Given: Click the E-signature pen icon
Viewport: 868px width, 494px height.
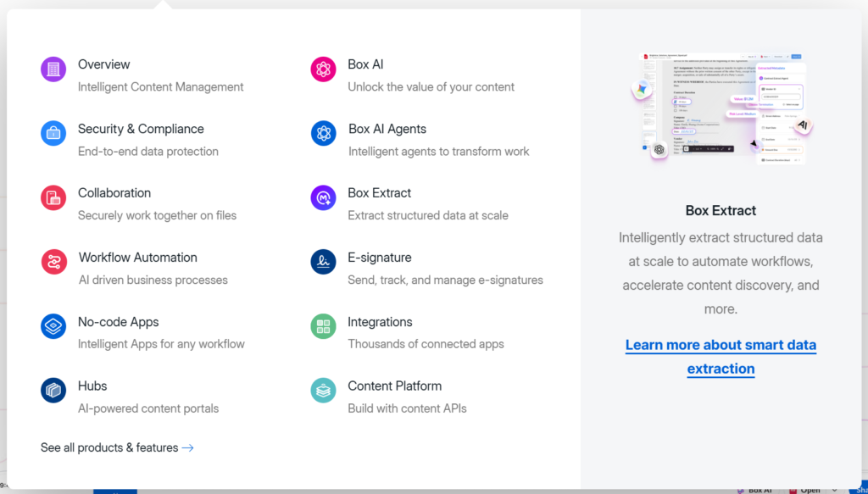Looking at the screenshot, I should [323, 262].
